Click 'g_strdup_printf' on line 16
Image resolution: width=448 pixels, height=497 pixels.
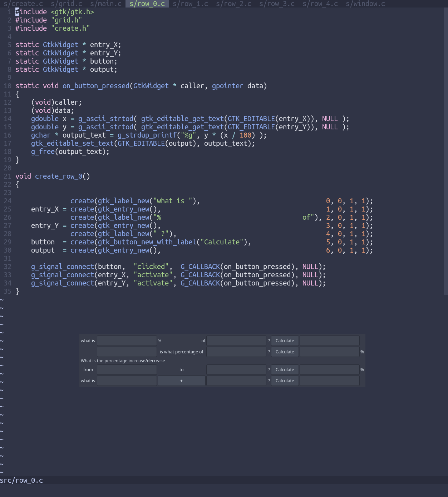147,135
